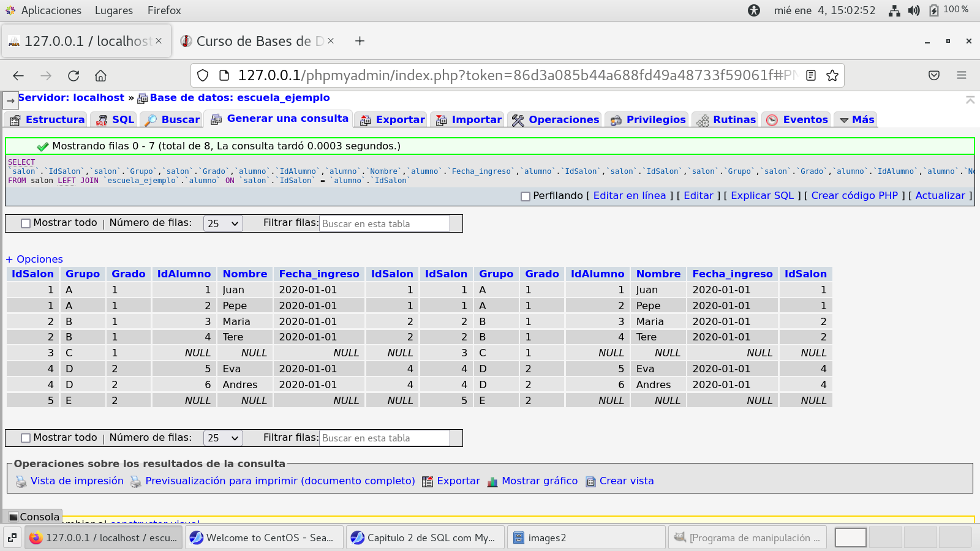Click the top Filtrar filas search field
The width and height of the screenshot is (980, 551).
[385, 223]
